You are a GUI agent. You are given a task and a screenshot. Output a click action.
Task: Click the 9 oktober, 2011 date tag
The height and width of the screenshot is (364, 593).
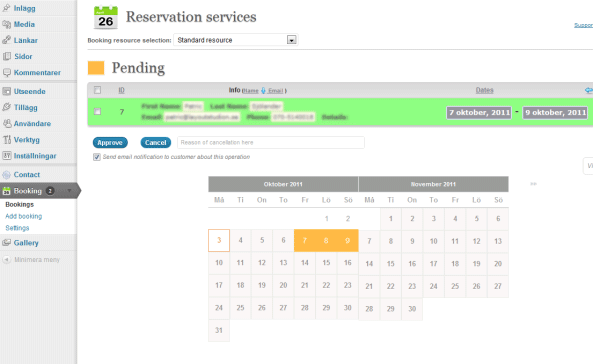(x=556, y=112)
